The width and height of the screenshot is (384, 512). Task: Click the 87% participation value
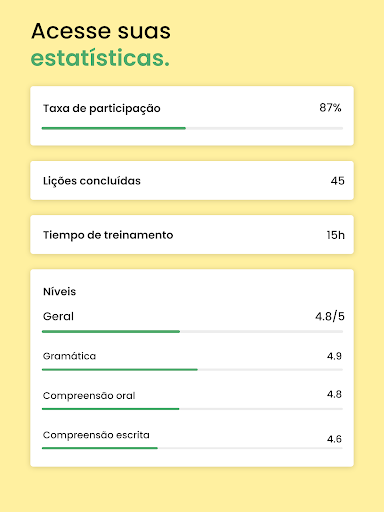[330, 108]
